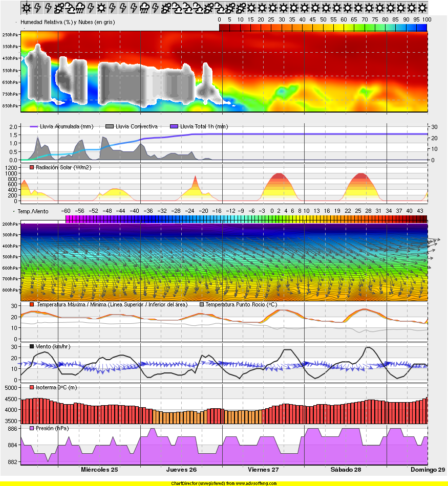Click the Temperatura Máxima / Mínima orange swatch
This screenshot has width=448, height=486.
click(32, 305)
